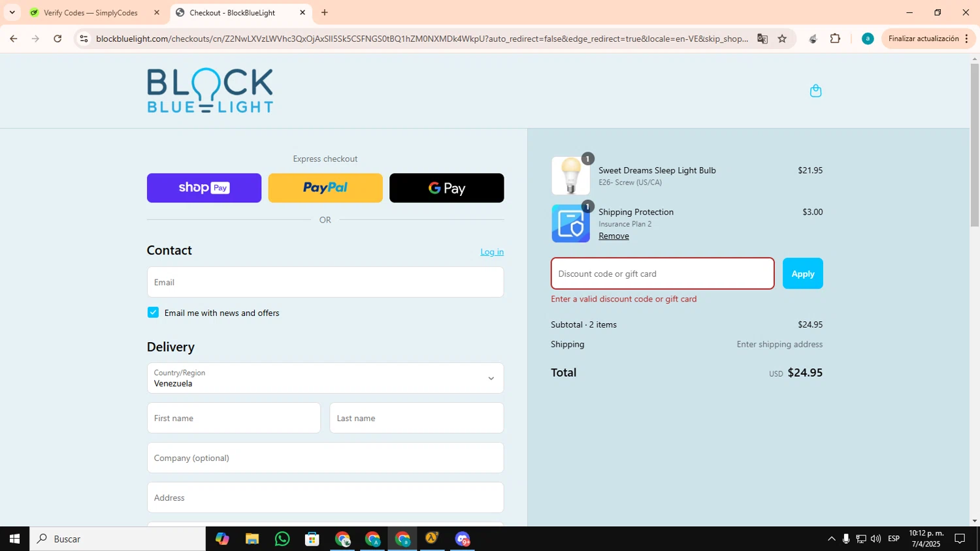Viewport: 980px width, 551px height.
Task: Open Copilot from the taskbar
Action: click(222, 539)
